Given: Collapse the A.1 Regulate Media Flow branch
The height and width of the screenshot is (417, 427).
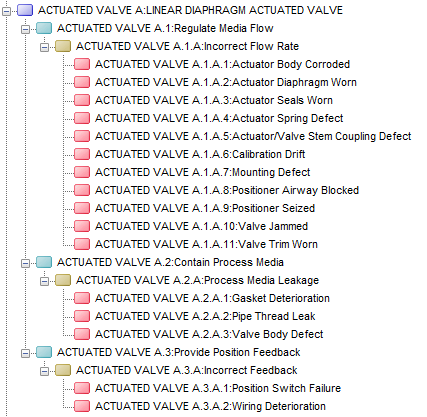Looking at the screenshot, I should (25, 30).
